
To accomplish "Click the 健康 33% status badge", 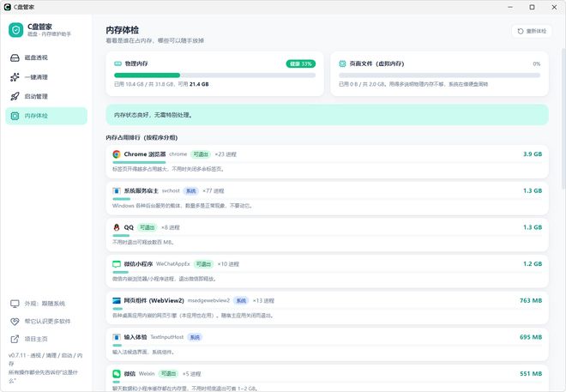I will click(301, 63).
